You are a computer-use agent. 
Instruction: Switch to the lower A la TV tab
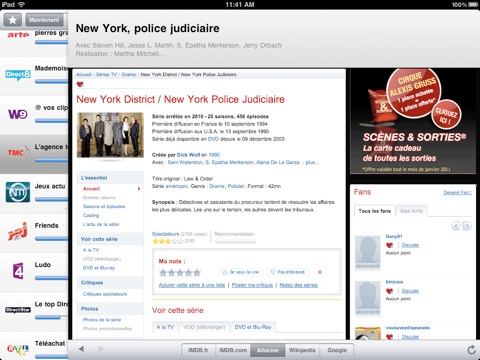pos(165,327)
